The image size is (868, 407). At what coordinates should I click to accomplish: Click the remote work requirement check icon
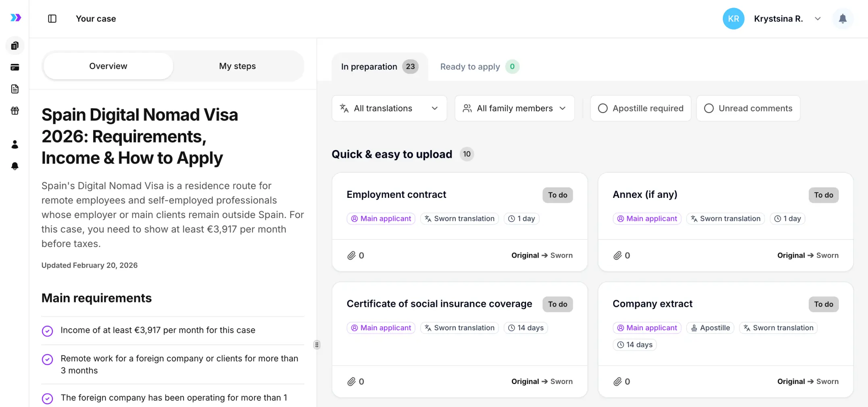48,359
